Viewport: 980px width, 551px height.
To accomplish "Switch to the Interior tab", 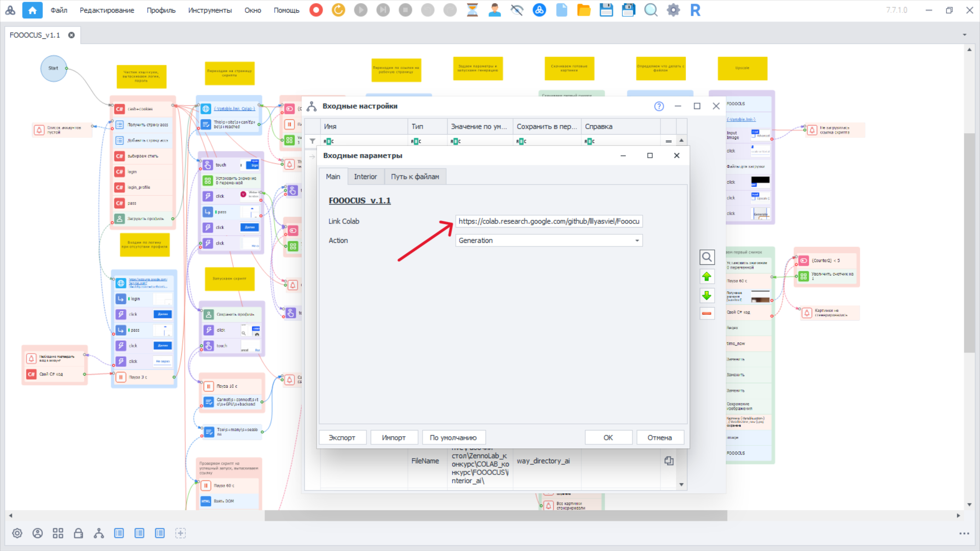I will click(x=365, y=177).
